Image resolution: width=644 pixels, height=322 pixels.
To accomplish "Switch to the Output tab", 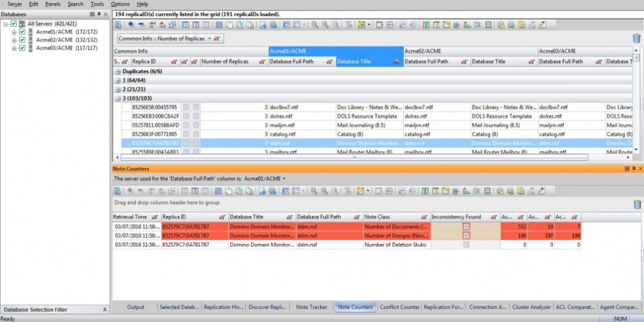I will (x=135, y=307).
